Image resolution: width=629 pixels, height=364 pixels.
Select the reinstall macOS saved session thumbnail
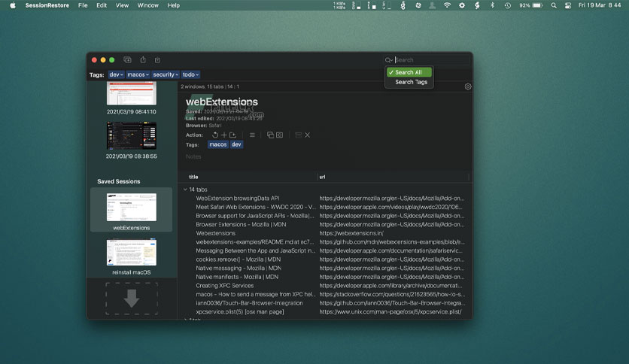(132, 252)
